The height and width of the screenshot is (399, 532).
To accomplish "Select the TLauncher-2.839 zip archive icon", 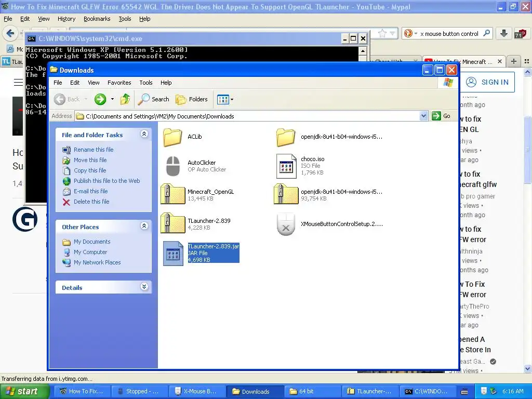I will tap(172, 223).
